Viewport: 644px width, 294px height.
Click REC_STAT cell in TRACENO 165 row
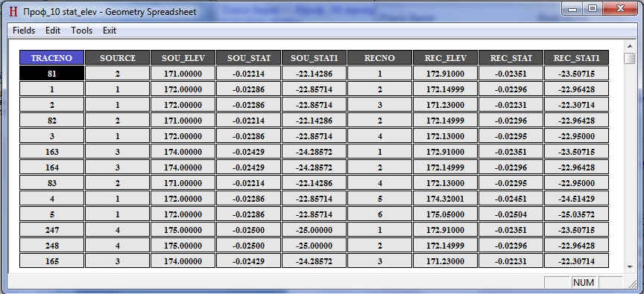click(511, 261)
